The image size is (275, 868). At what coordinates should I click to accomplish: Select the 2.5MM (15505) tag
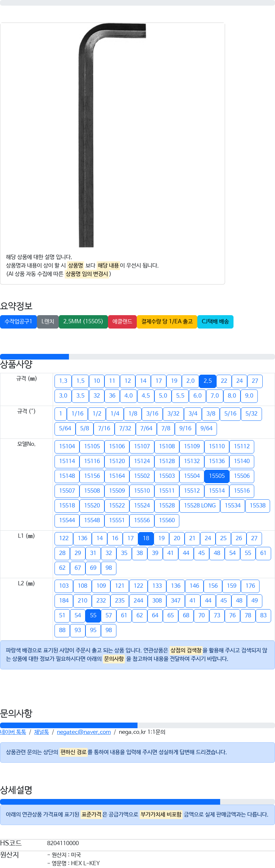pos(83,321)
